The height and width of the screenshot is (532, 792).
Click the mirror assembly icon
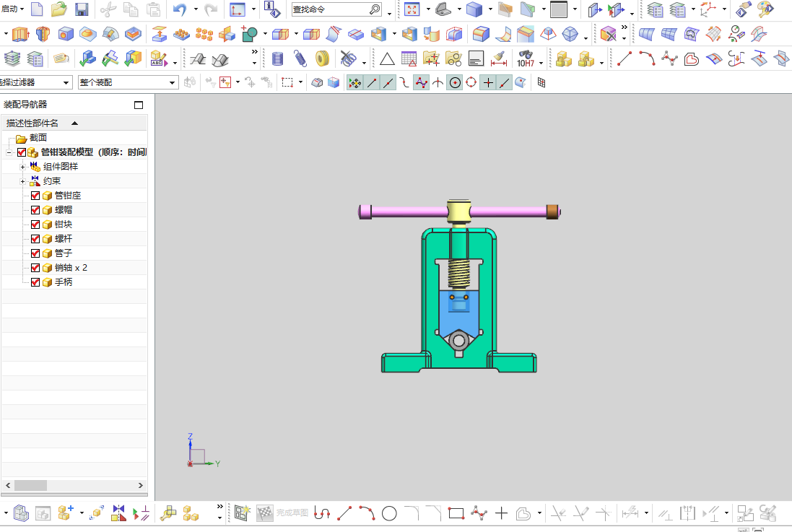pos(118,513)
